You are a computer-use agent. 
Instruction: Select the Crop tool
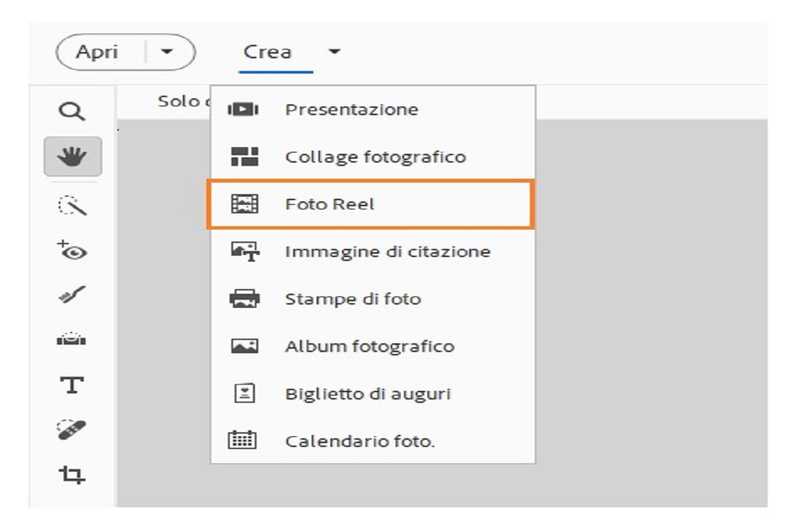click(72, 475)
